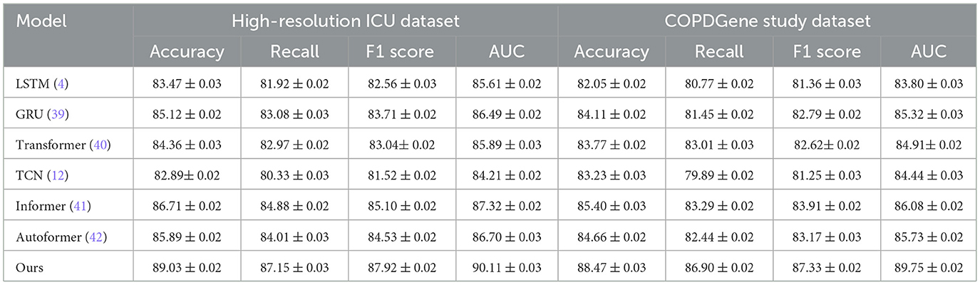980x285 pixels.
Task: Click the ICU dataset Accuracy subheader
Action: [187, 52]
